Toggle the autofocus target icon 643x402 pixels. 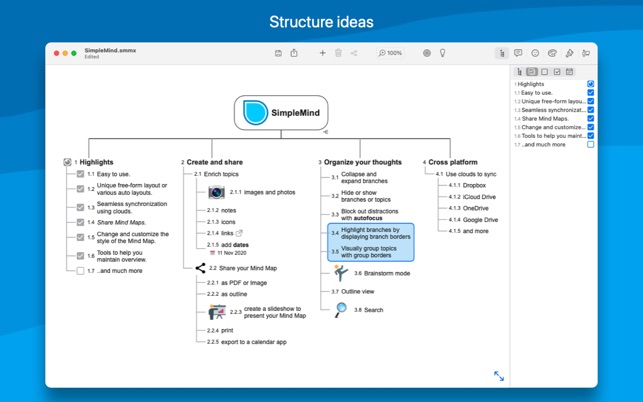(x=427, y=53)
